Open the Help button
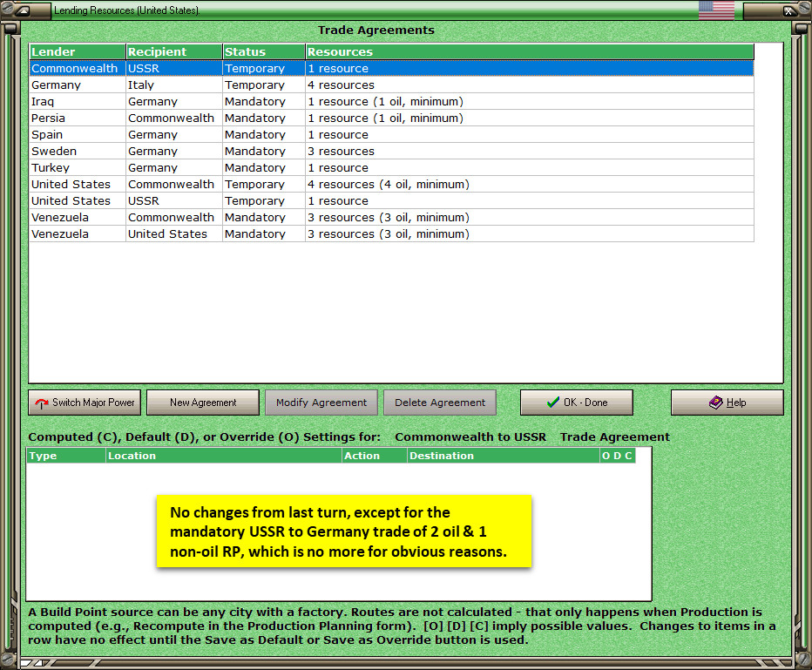812x670 pixels. [x=727, y=403]
